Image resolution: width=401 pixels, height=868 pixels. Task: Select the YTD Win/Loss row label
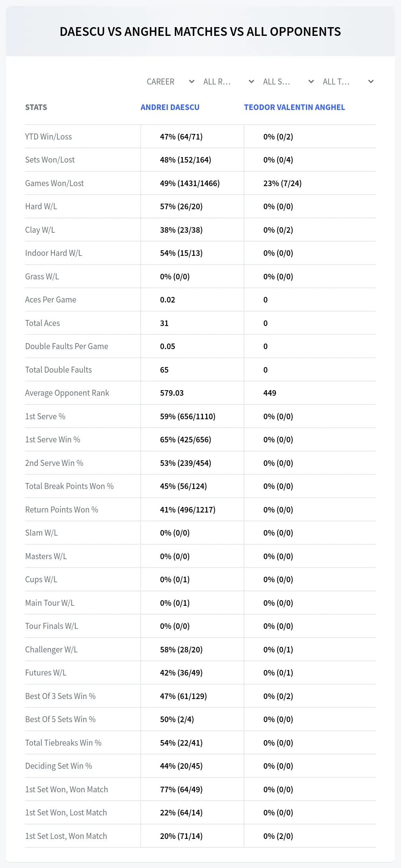pyautogui.click(x=49, y=137)
